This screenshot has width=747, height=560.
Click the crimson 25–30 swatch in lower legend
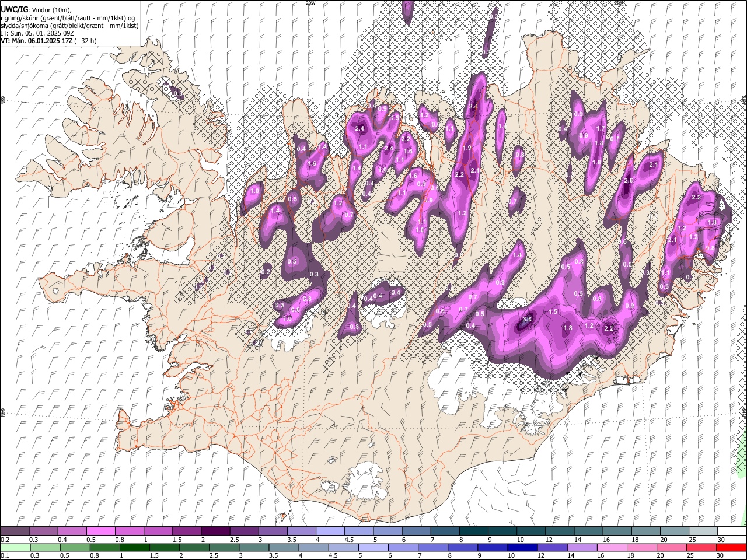pos(701,548)
